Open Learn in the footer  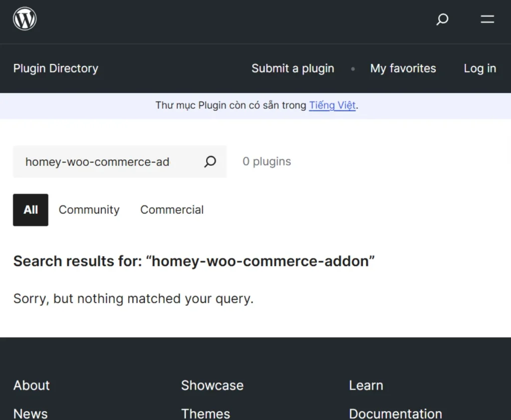[366, 386]
